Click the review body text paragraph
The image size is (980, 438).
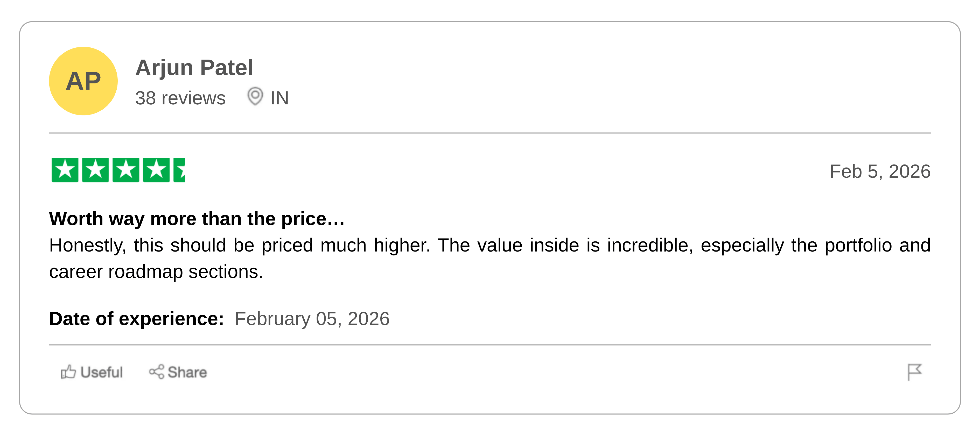(490, 258)
